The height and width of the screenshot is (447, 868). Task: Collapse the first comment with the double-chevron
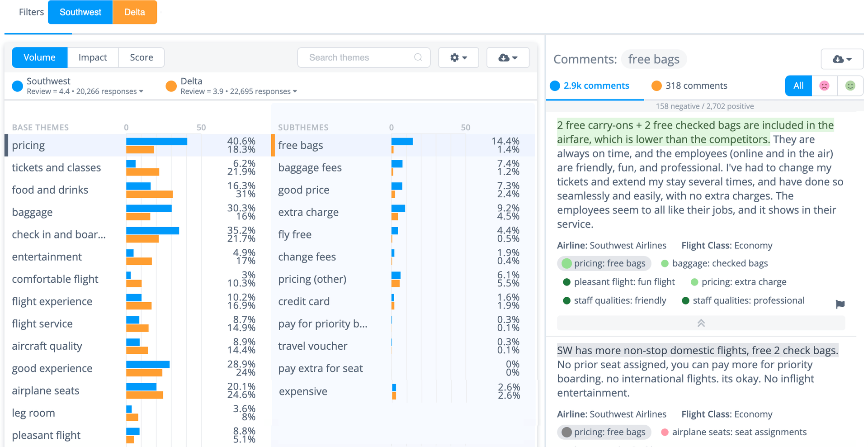click(x=701, y=323)
